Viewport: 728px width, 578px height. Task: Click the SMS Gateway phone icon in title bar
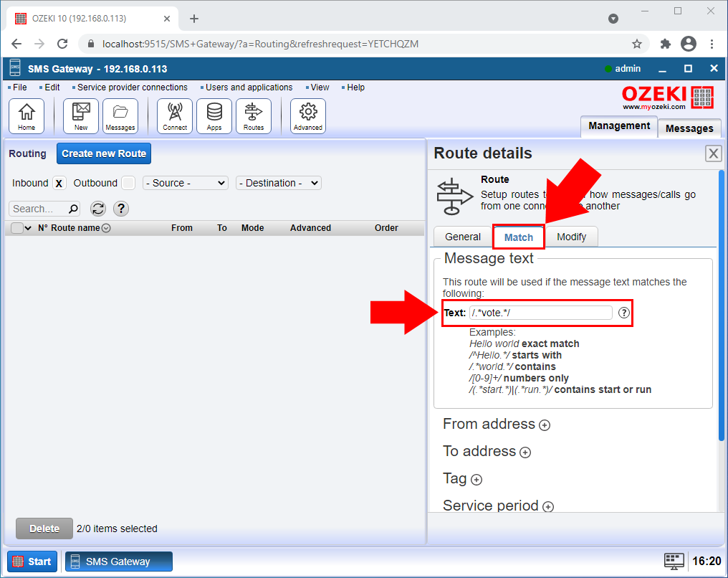(15, 68)
